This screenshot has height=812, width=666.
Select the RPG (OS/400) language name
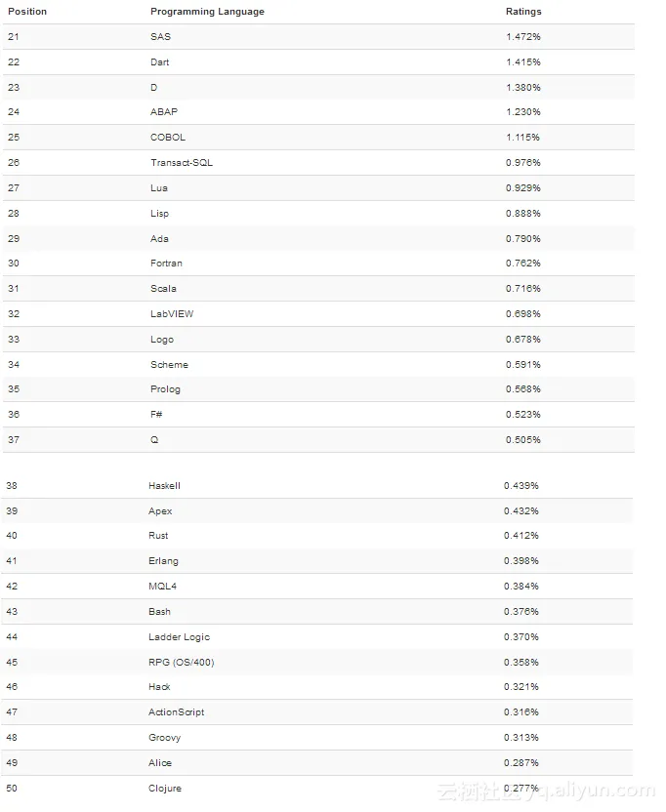pyautogui.click(x=182, y=663)
